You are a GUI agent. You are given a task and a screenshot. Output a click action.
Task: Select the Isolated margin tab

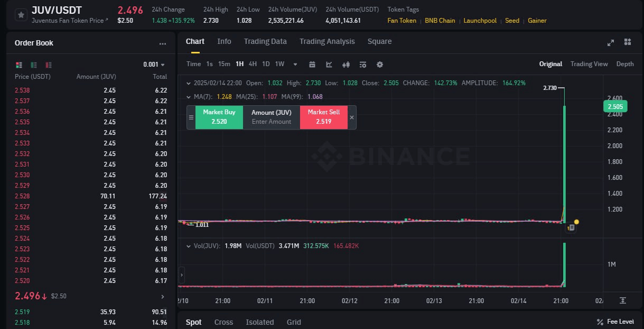(x=260, y=322)
